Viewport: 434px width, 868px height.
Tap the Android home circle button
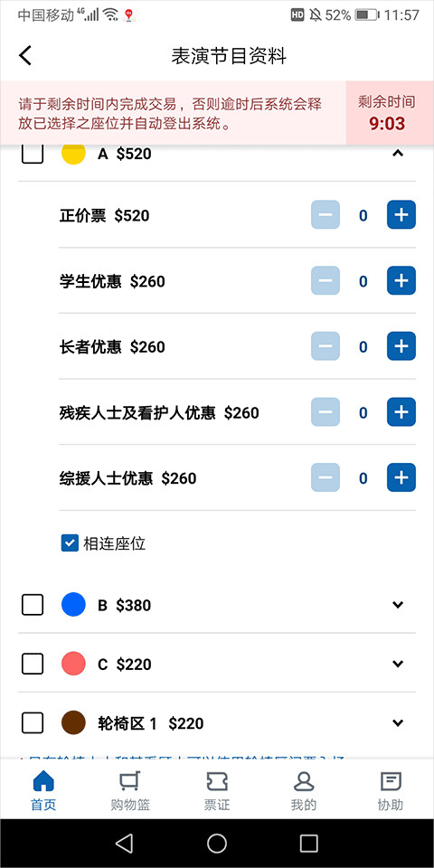tap(217, 843)
